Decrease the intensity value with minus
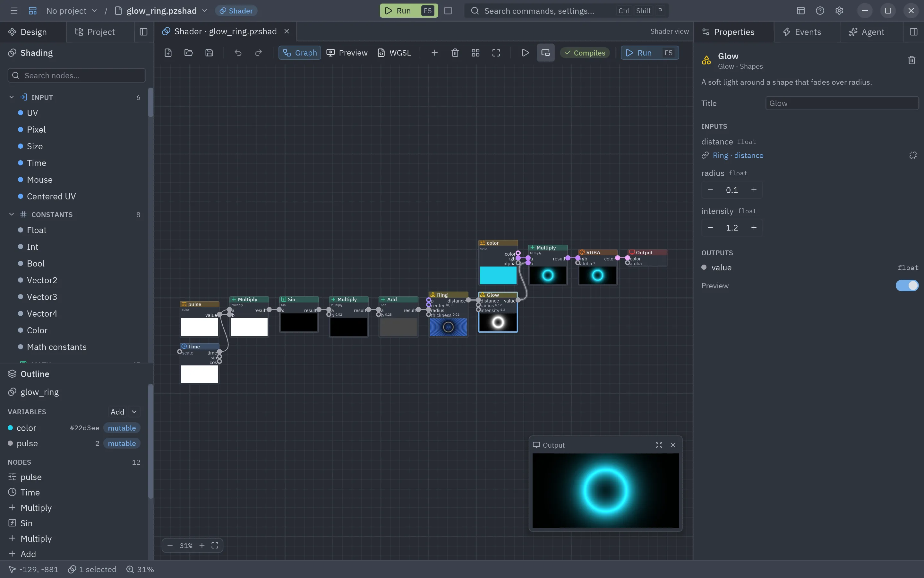This screenshot has width=924, height=578. [x=710, y=227]
